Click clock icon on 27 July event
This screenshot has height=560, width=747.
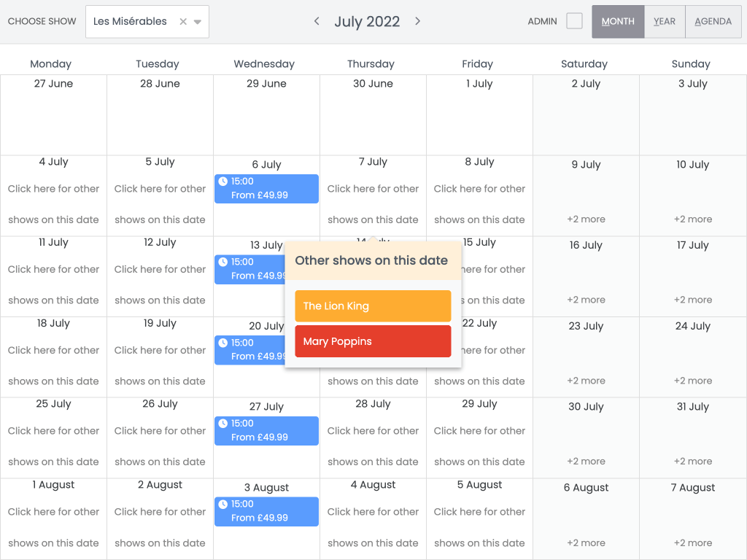click(223, 423)
